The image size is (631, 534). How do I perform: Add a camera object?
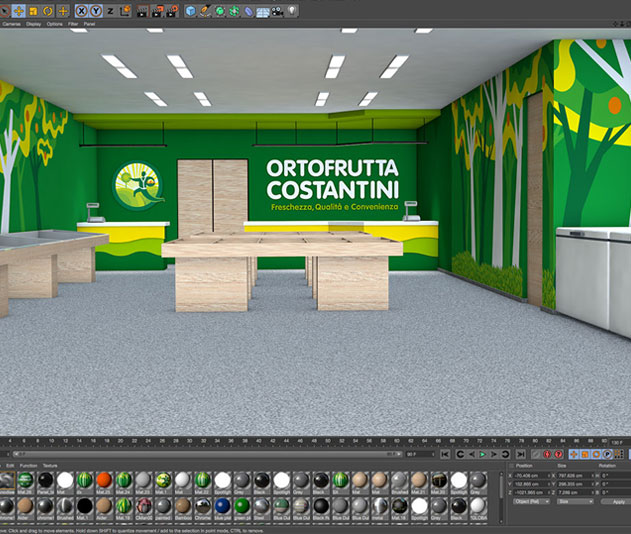coord(277,11)
